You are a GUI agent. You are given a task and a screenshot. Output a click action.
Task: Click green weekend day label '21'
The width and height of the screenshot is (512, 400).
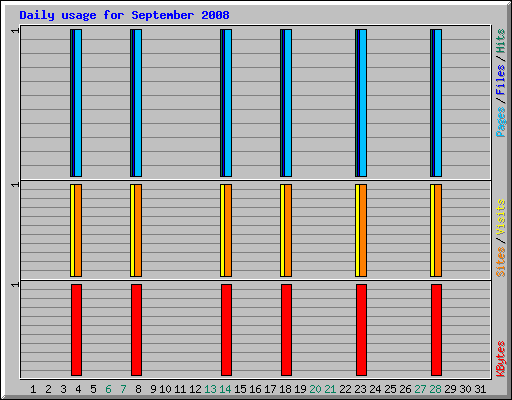tap(330, 389)
